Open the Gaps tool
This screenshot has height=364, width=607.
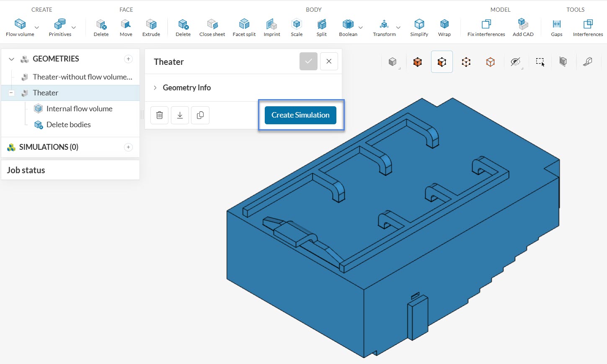(x=557, y=28)
